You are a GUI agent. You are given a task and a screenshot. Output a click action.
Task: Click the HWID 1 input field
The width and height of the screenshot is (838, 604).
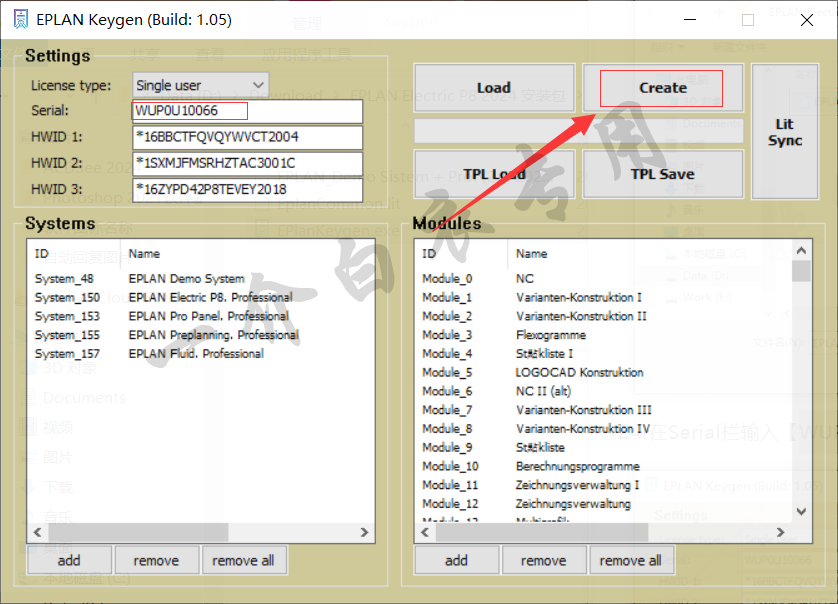247,137
